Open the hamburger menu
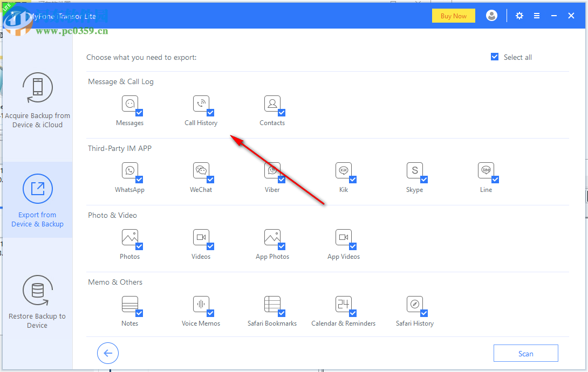This screenshot has height=372, width=588. 537,16
